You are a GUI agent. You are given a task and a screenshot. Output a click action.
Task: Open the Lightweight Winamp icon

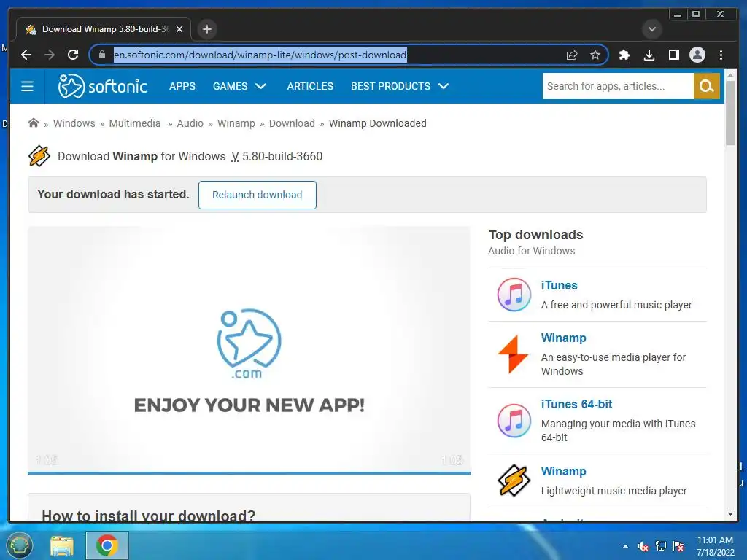[514, 481]
